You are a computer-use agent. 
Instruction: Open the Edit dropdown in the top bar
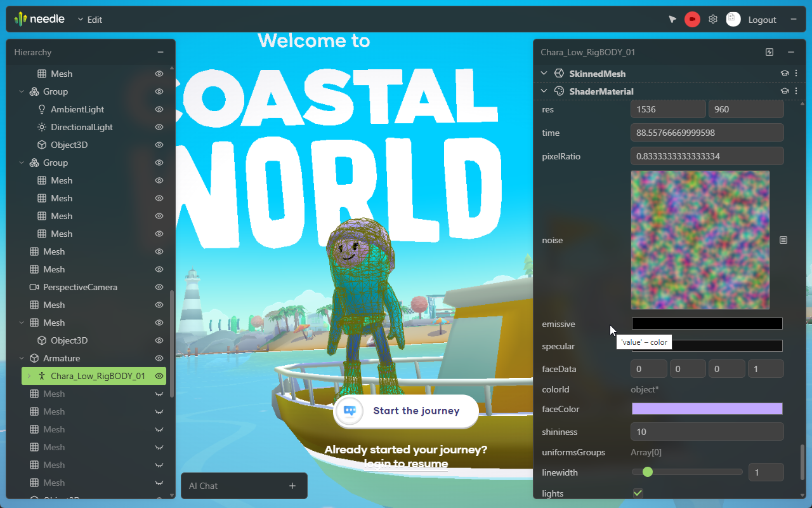[89, 20]
